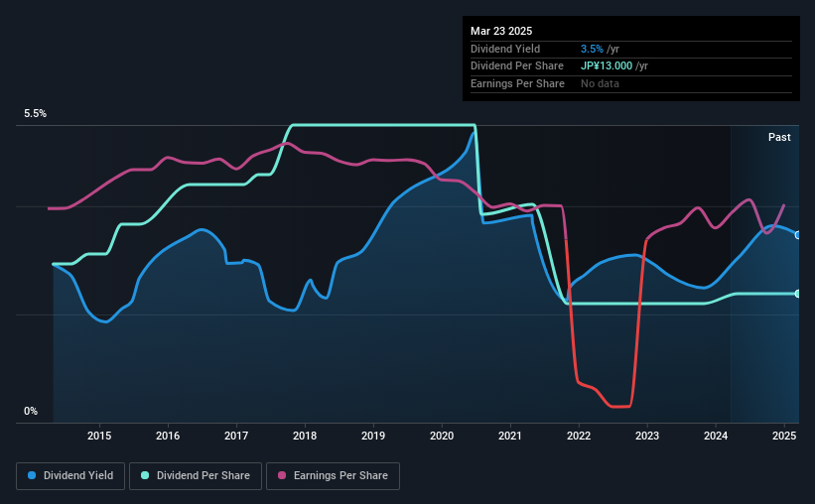
Task: Click the 2015 x-axis label
Action: click(x=99, y=436)
